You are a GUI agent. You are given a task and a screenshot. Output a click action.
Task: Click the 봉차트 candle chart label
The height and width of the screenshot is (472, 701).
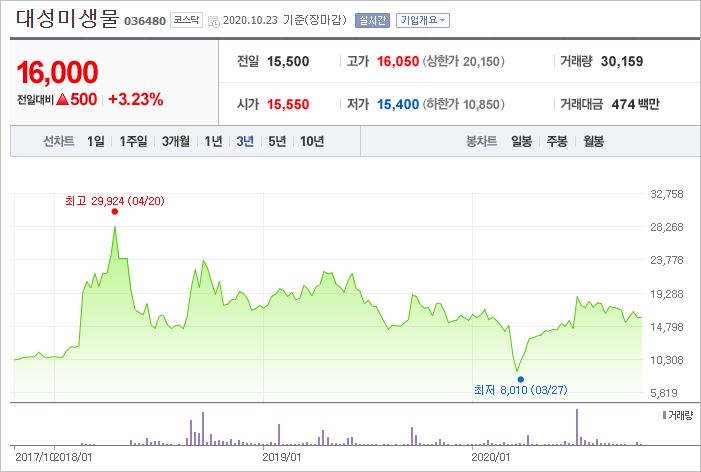481,142
